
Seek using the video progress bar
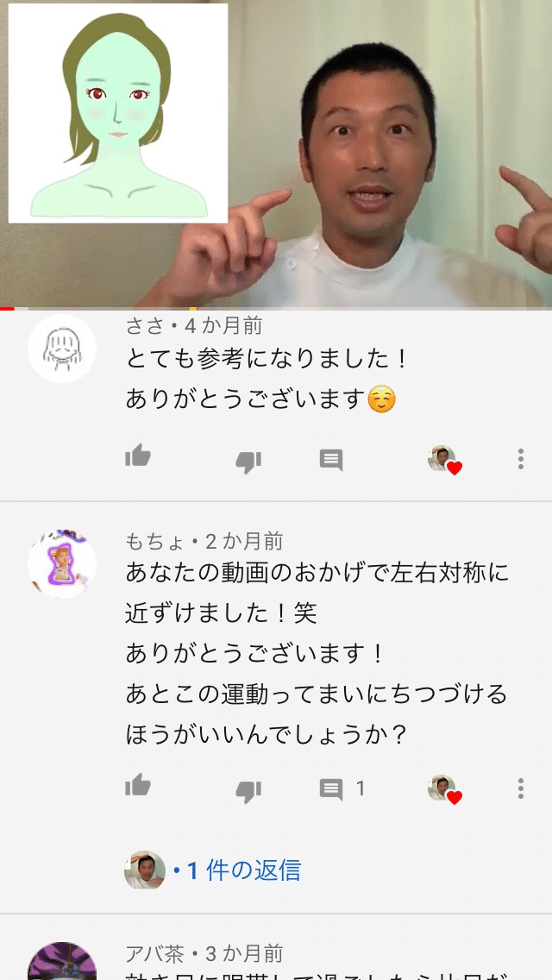coord(276,309)
